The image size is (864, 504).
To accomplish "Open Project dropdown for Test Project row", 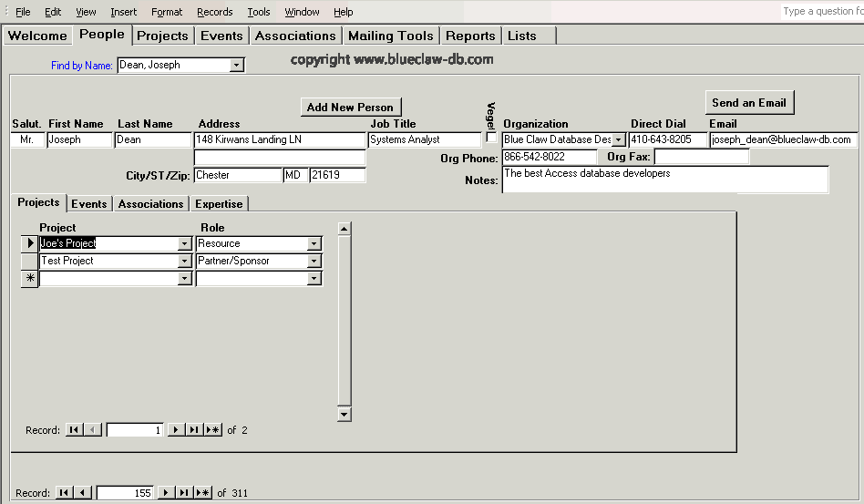I will (184, 262).
